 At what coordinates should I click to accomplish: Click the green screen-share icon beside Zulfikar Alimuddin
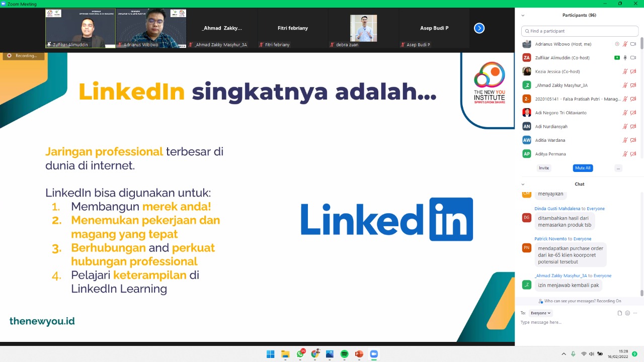pos(617,58)
